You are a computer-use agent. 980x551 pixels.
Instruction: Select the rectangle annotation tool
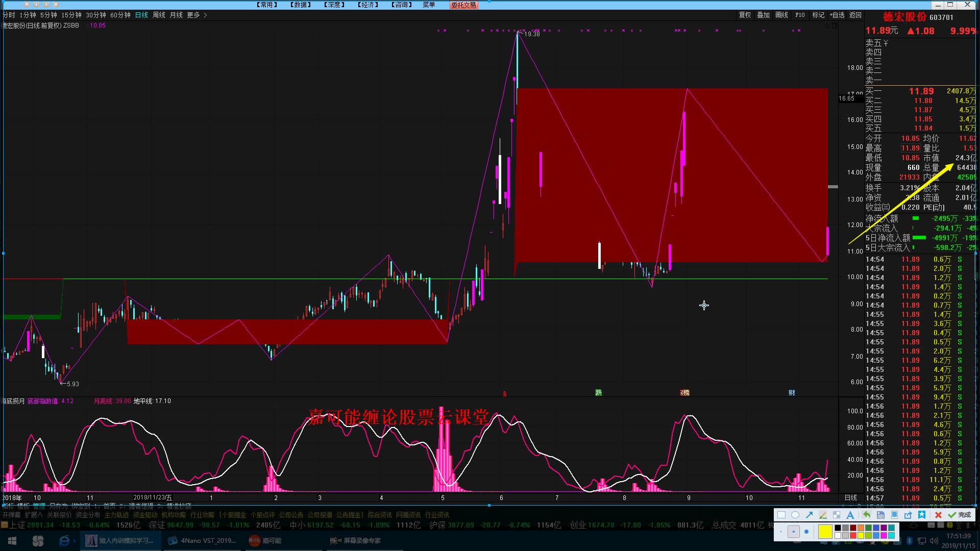click(x=781, y=515)
